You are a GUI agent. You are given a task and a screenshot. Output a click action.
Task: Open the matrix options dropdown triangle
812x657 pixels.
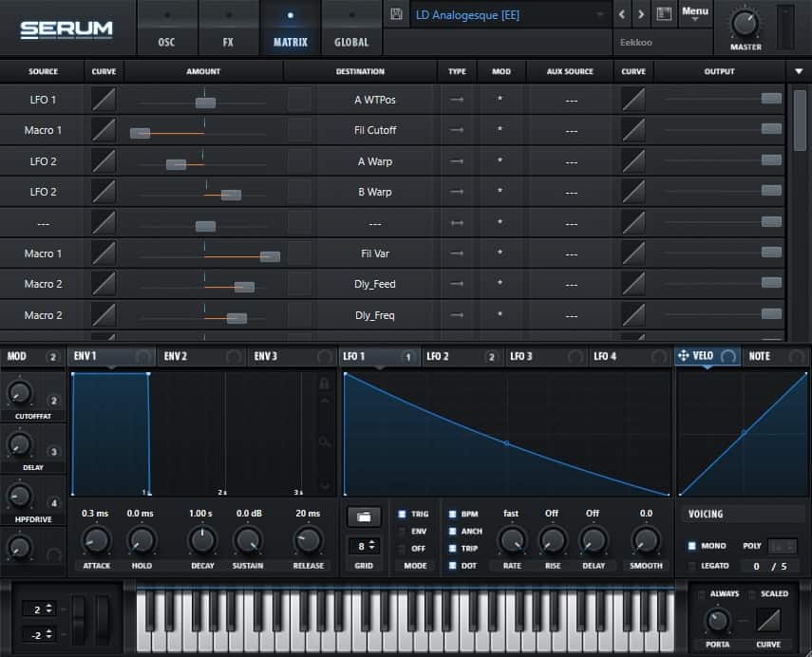pyautogui.click(x=799, y=71)
